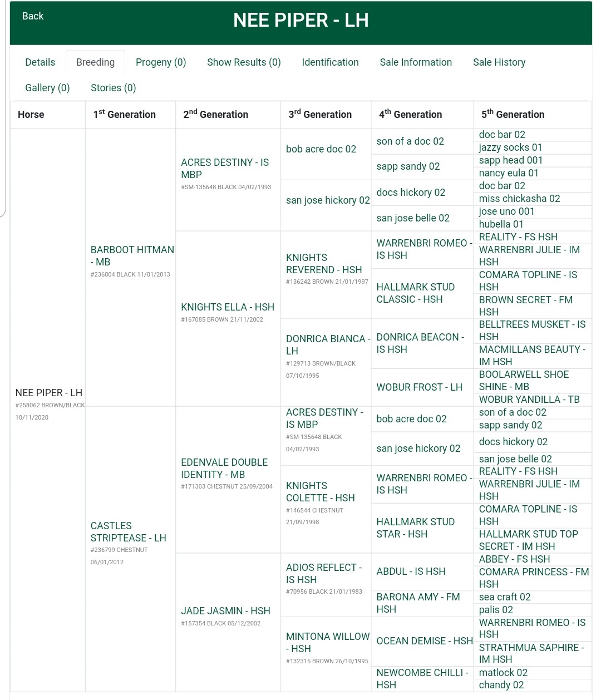Switch to the Stories (0) tab
The height and width of the screenshot is (700, 601).
coord(113,88)
